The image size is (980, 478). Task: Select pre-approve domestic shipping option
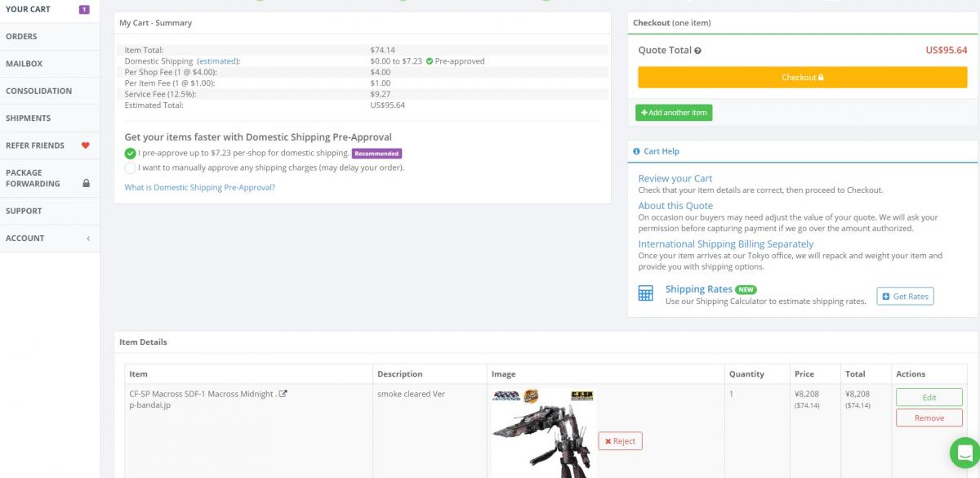click(130, 153)
